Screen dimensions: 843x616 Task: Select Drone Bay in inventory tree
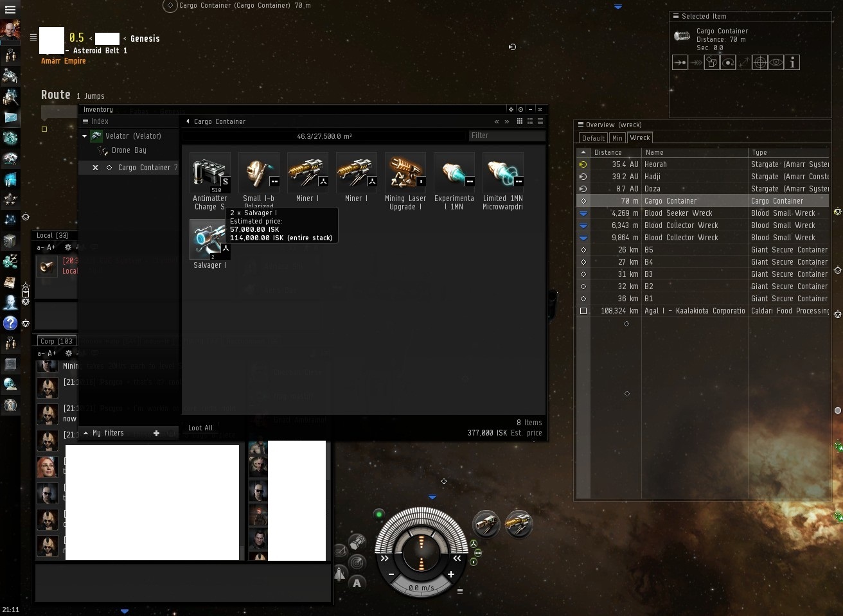point(129,150)
